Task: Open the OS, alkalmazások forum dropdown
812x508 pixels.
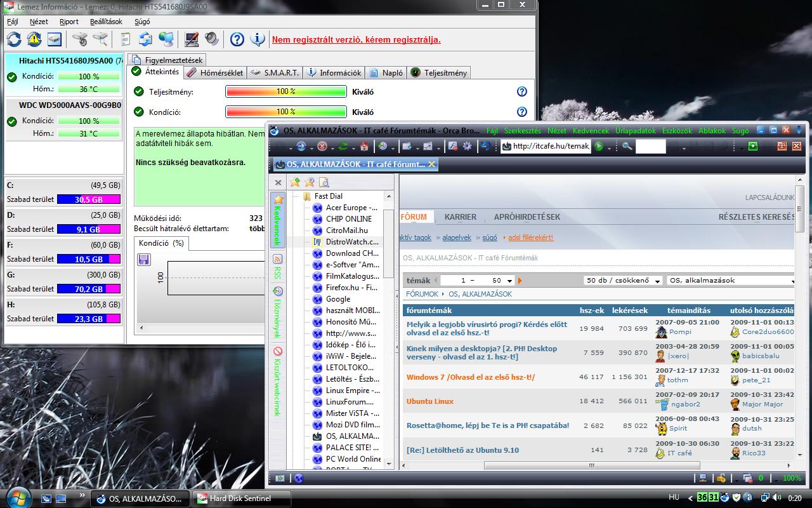Action: tap(731, 281)
